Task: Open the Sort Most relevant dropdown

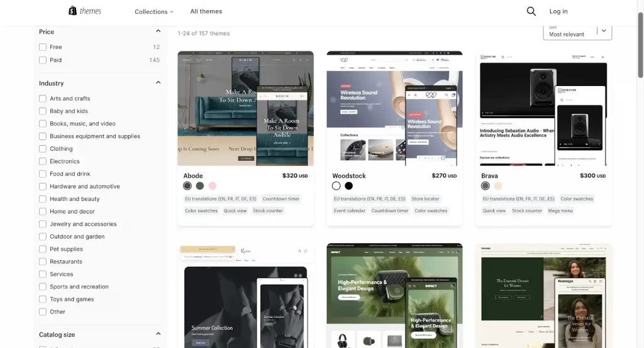Action: click(577, 32)
